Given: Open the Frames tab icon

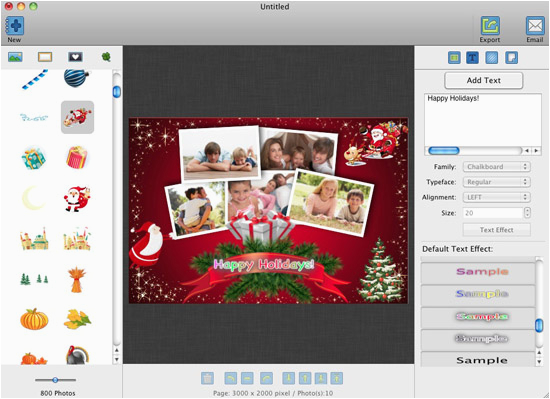Looking at the screenshot, I should (45, 57).
